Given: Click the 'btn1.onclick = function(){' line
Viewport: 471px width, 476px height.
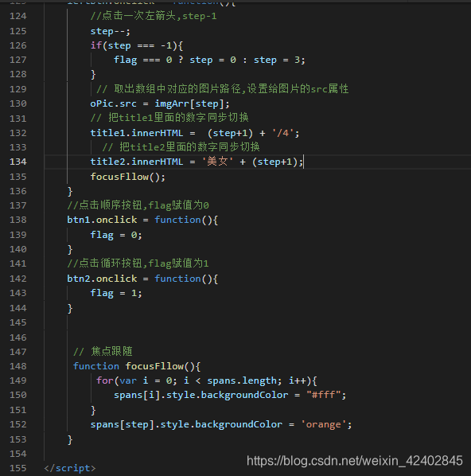Looking at the screenshot, I should (142, 220).
